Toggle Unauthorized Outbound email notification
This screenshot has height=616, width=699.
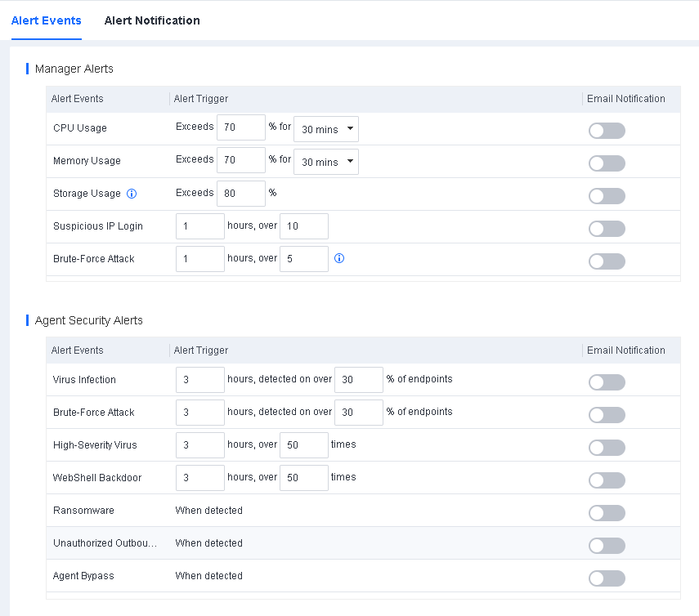tap(607, 546)
